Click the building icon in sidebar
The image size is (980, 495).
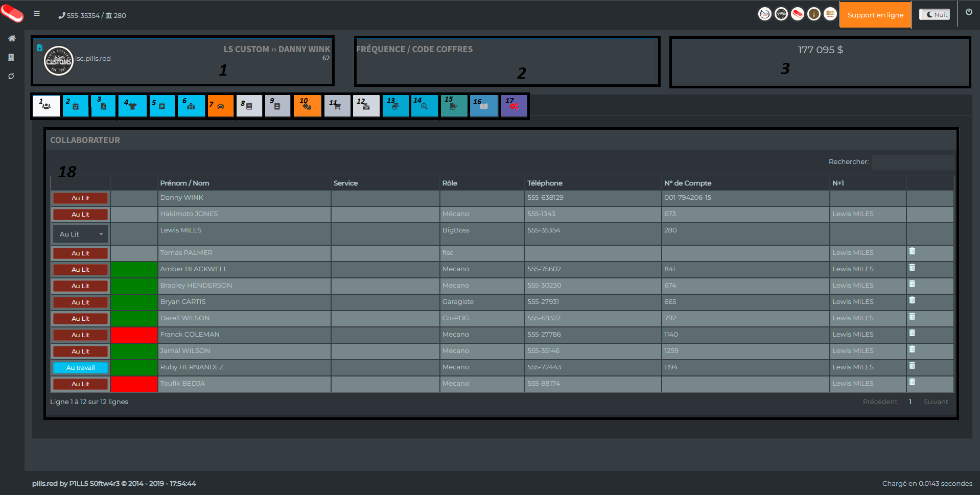11,57
